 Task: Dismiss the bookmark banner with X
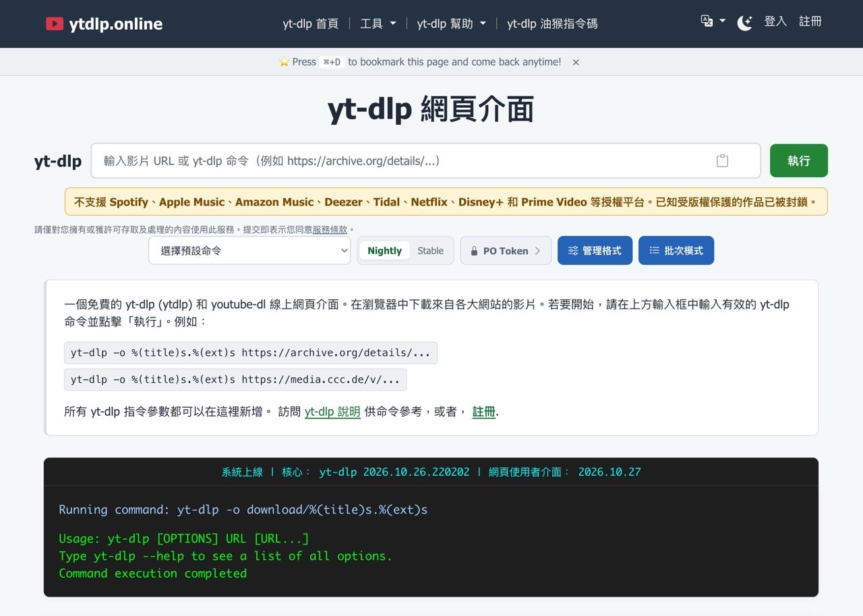tap(576, 62)
